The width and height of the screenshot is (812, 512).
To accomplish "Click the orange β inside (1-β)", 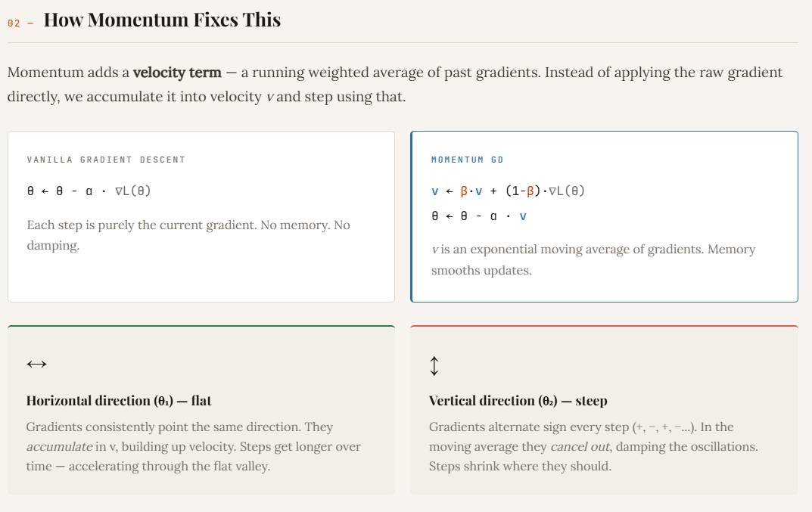I will (x=530, y=191).
